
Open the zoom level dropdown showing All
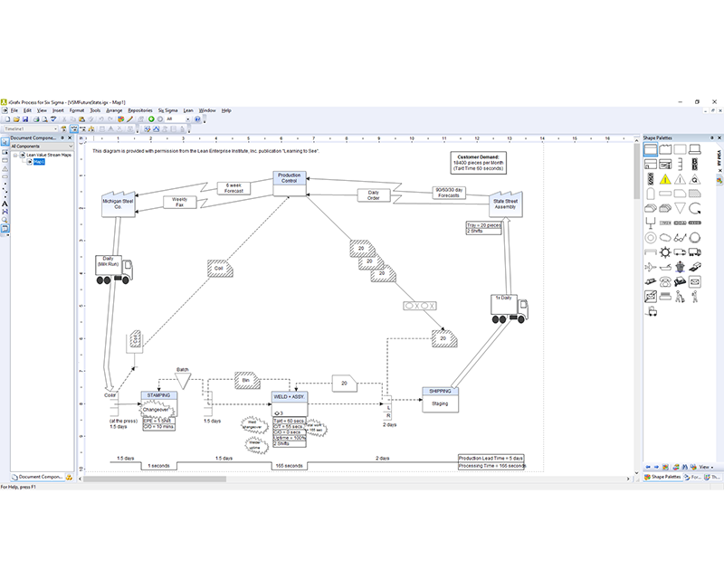[x=187, y=119]
